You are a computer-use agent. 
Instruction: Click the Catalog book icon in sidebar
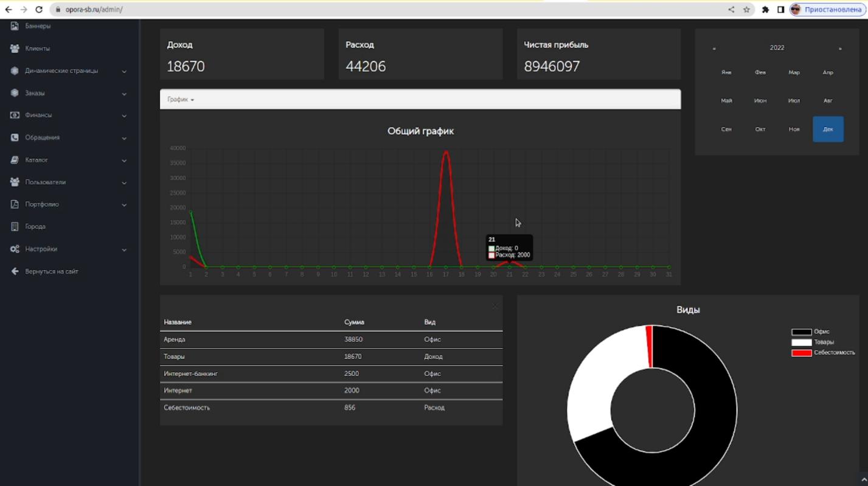[15, 160]
